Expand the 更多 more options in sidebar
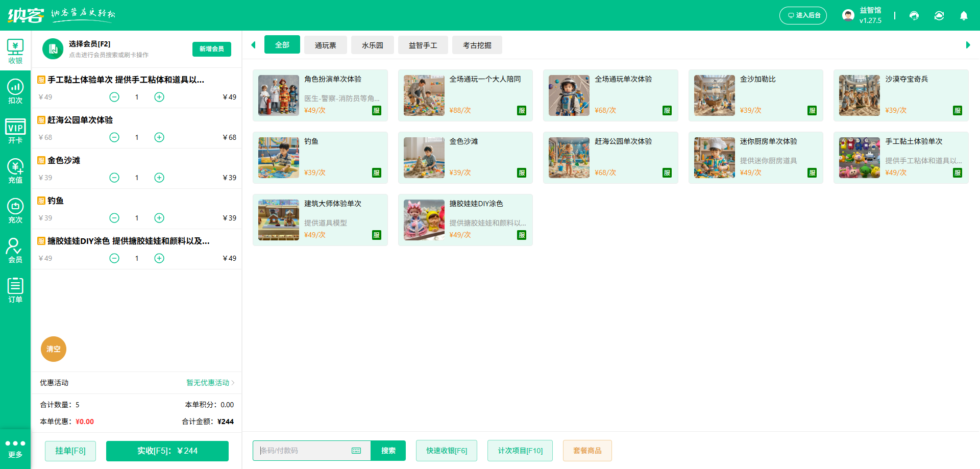The height and width of the screenshot is (469, 980). click(x=15, y=448)
